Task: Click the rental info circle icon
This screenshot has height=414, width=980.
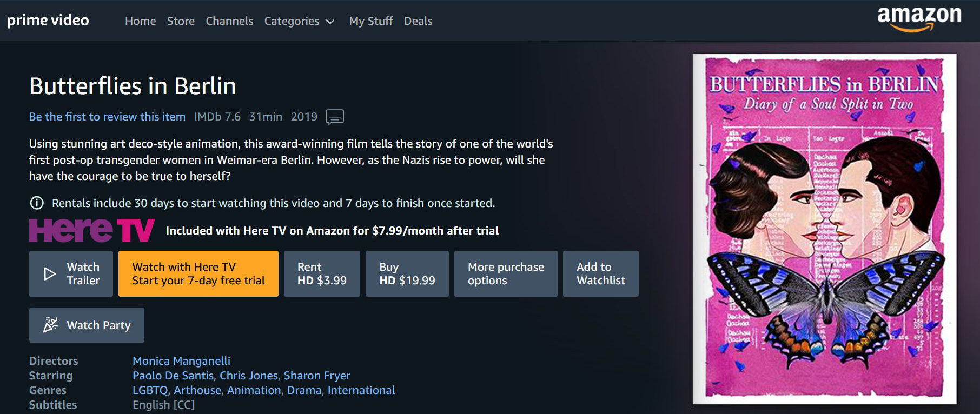Action: [x=37, y=203]
